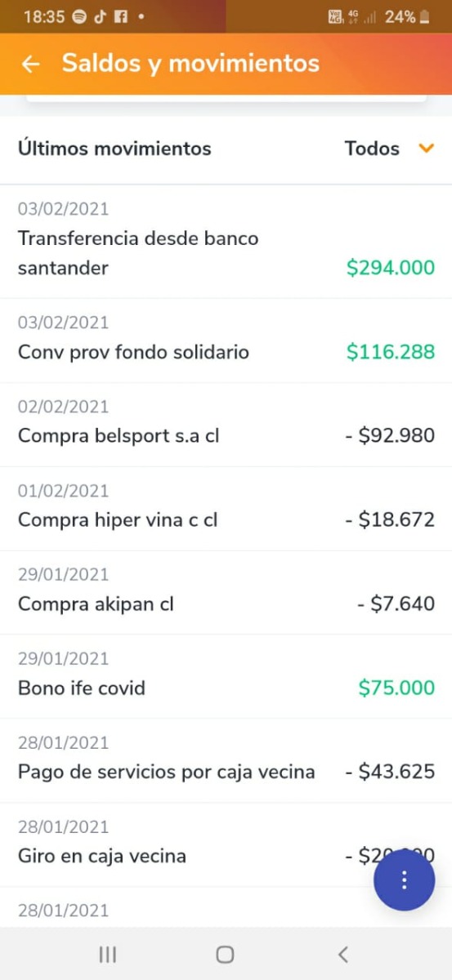Expand the Todos filter dropdown
Screen dimensions: 452x980
pos(389,149)
